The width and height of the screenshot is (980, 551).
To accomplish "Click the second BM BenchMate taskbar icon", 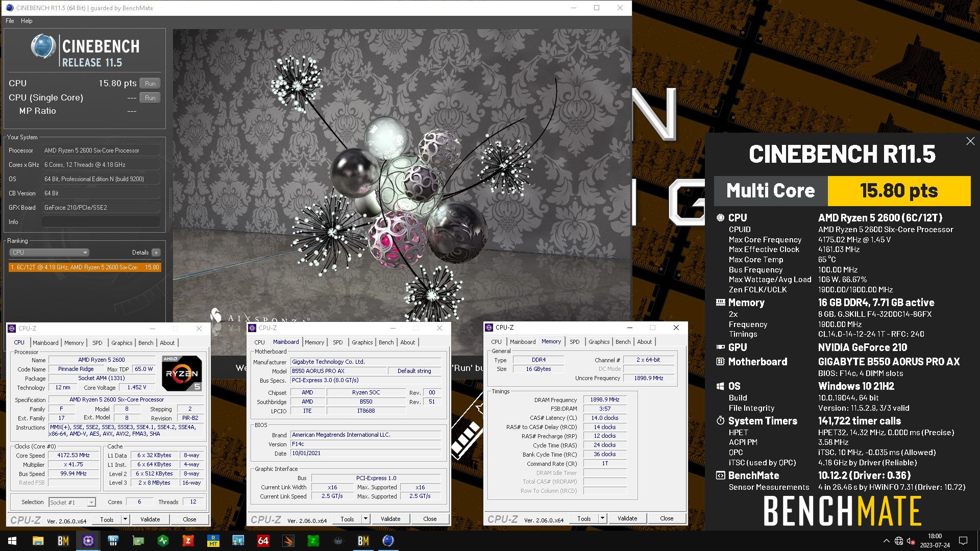I will (x=363, y=541).
